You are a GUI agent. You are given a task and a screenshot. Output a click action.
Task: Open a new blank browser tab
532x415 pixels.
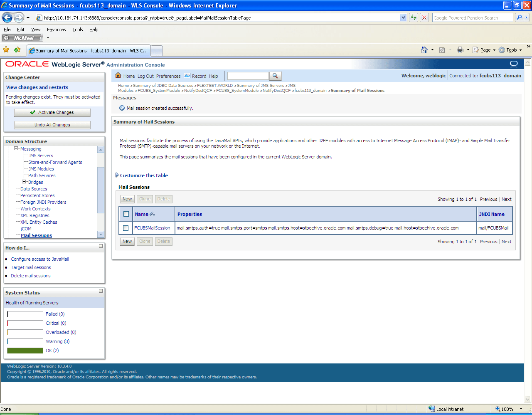(x=156, y=51)
